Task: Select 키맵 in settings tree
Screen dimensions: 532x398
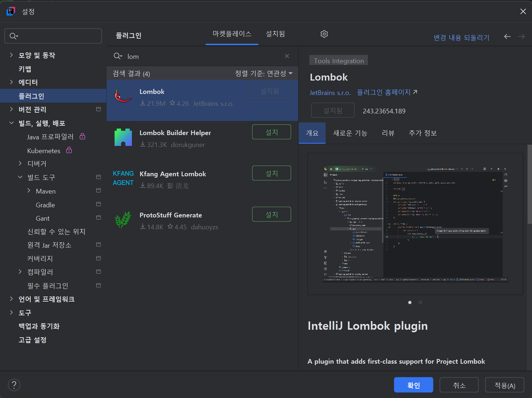Action: pos(25,69)
